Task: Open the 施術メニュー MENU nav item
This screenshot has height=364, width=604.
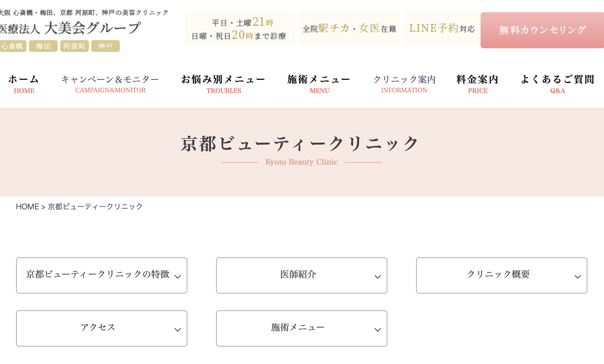Action: pos(319,84)
